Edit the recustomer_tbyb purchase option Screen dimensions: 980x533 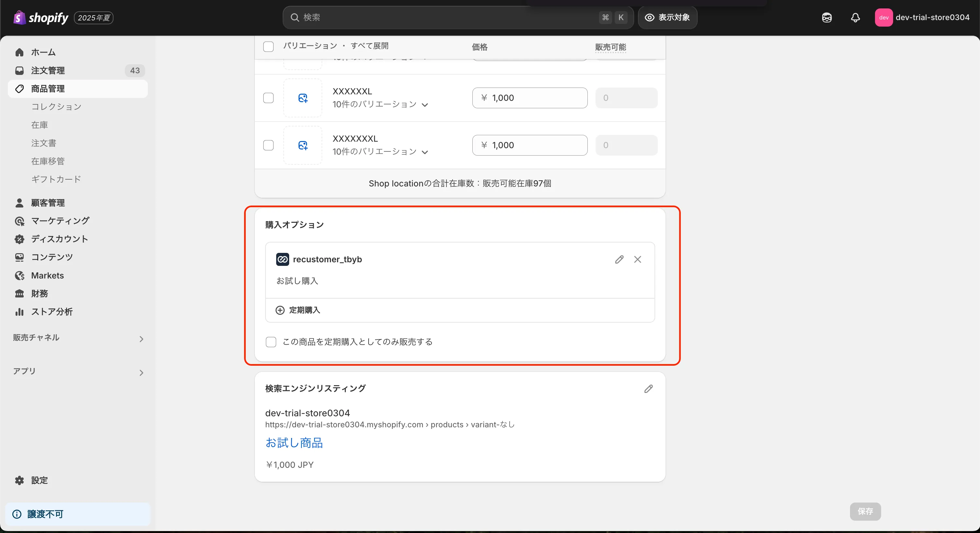coord(619,259)
